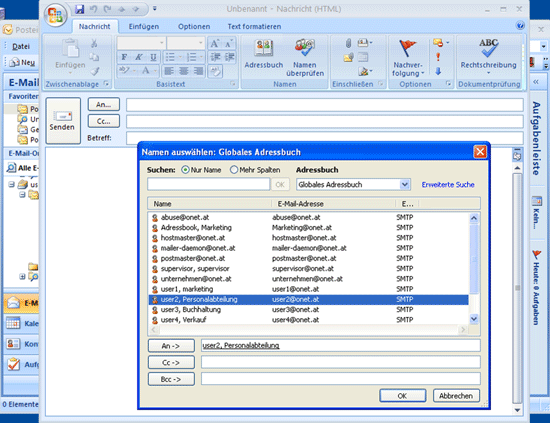Image resolution: width=550 pixels, height=423 pixels.
Task: Open the Rechtschreibung spell check
Action: pyautogui.click(x=489, y=55)
